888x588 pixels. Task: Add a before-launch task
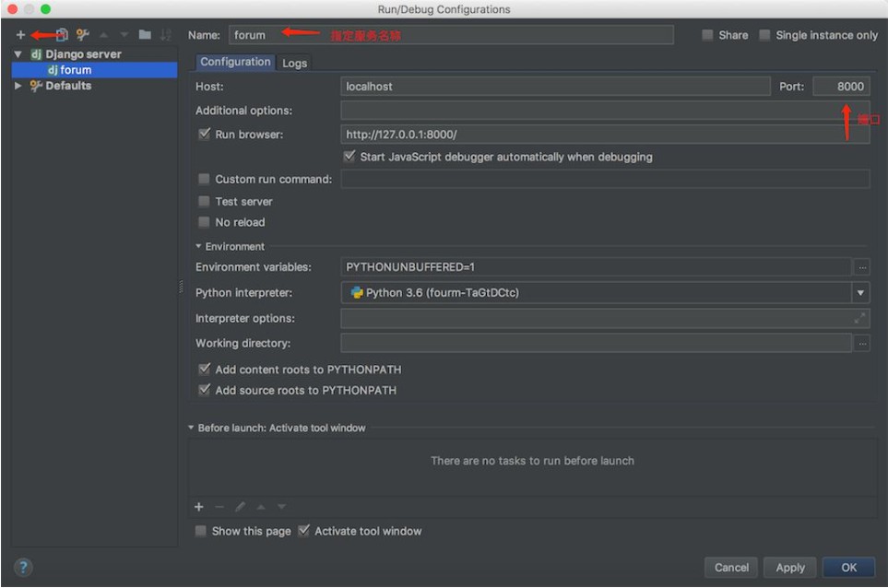pyautogui.click(x=198, y=507)
